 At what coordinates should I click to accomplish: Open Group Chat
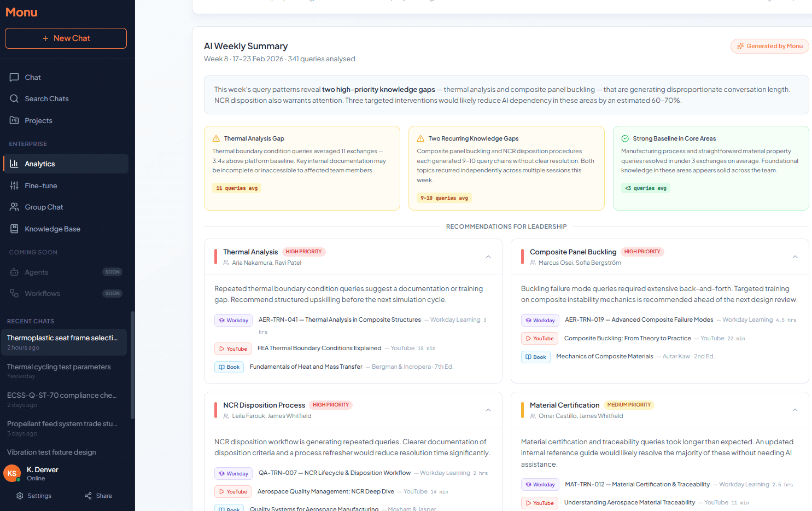(66, 207)
